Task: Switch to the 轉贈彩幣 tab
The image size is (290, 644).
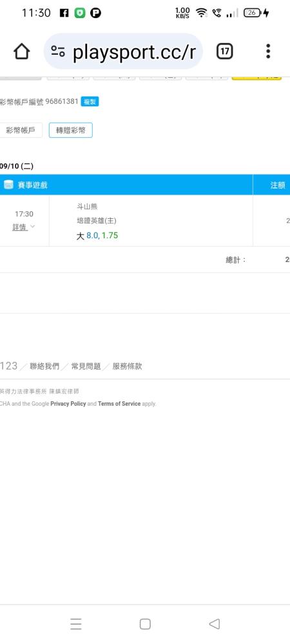Action: 71,130
